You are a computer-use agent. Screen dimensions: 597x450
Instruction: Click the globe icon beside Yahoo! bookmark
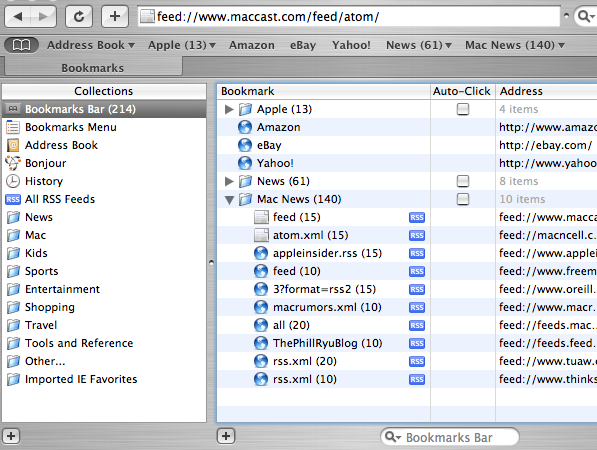click(x=245, y=163)
